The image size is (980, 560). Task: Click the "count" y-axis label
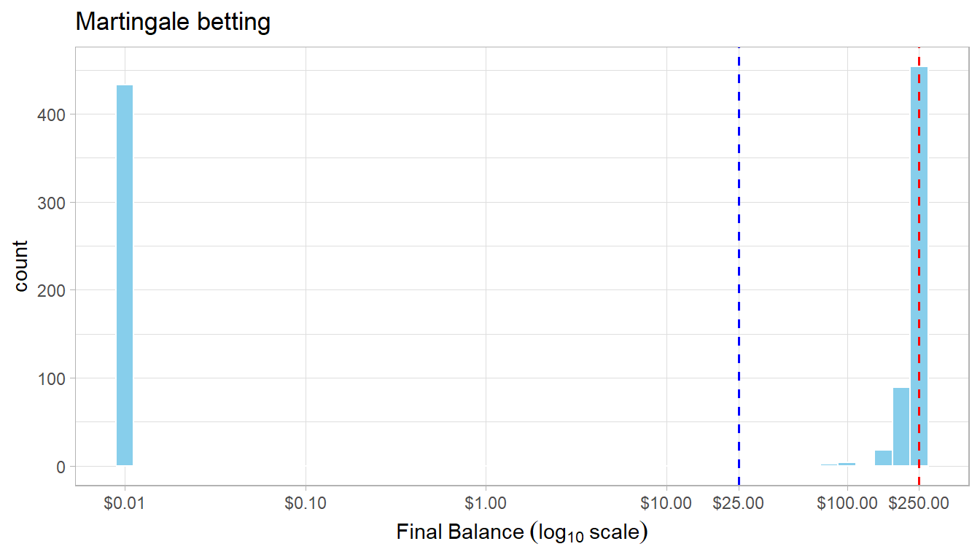point(21,265)
